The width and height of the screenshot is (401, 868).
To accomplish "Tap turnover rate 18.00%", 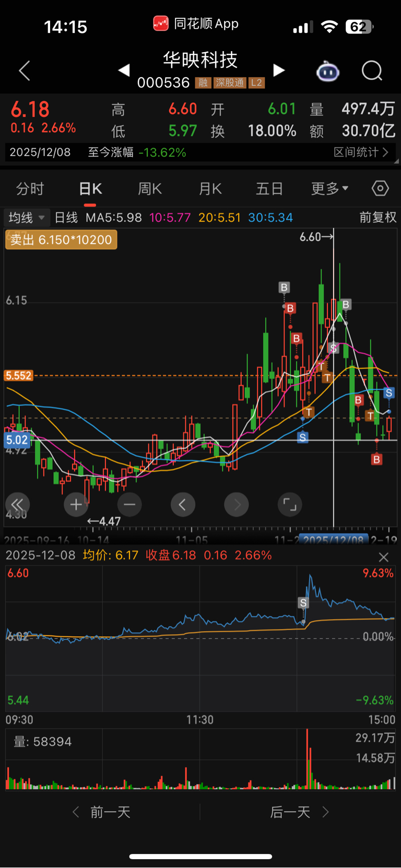I will click(x=272, y=130).
